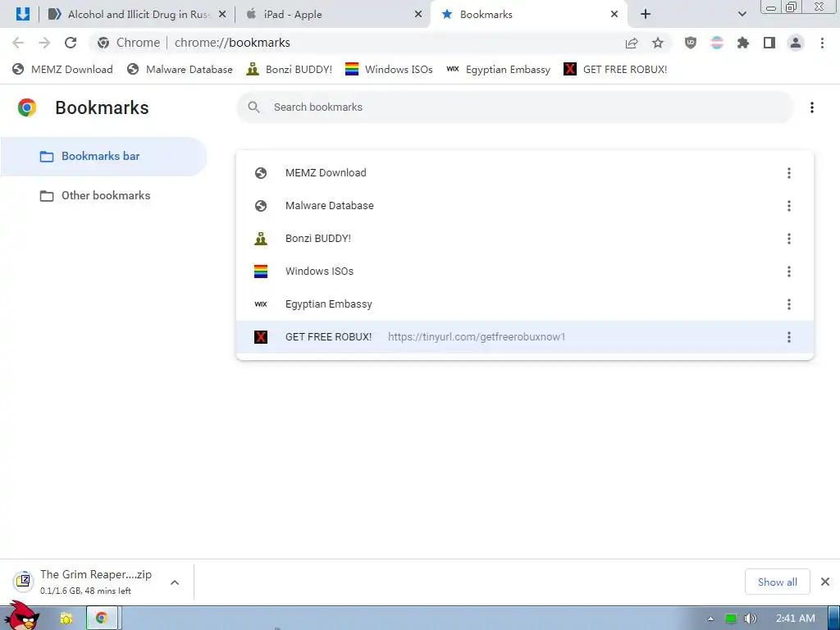The image size is (840, 630).
Task: Click the search magnifier icon
Action: 254,107
